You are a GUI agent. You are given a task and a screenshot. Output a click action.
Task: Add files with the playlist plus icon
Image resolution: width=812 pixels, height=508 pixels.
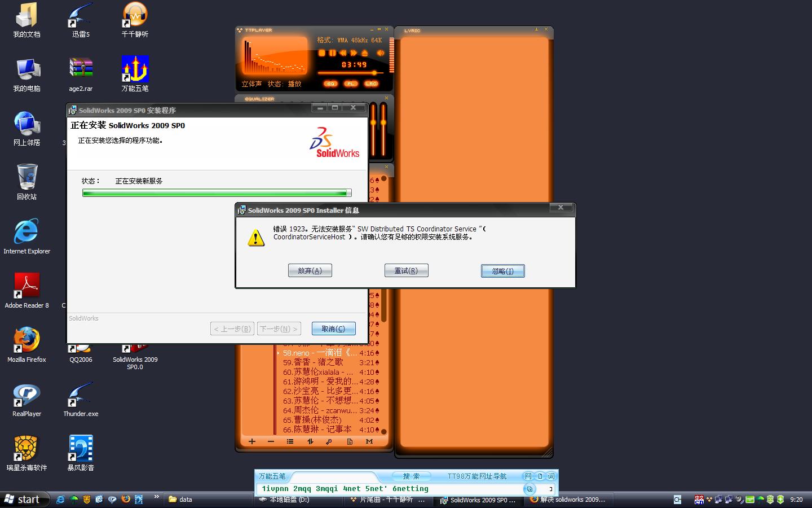(x=252, y=441)
